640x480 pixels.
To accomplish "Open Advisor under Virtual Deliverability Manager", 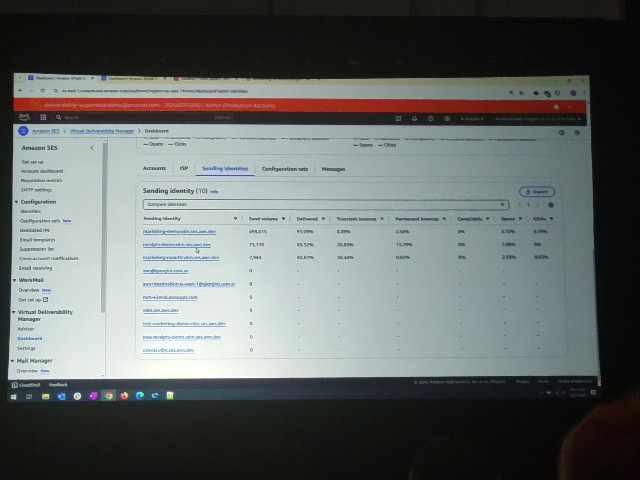I will point(26,329).
